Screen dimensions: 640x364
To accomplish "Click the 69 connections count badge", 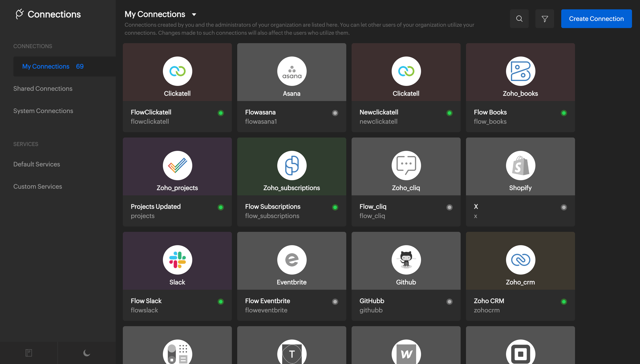I will click(80, 67).
